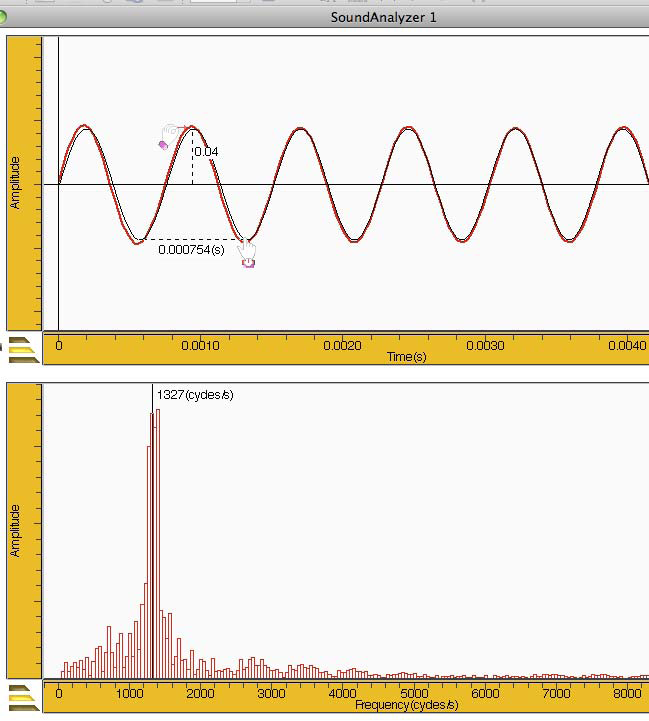This screenshot has height=721, width=649.
Task: Click the Time(s) axis label
Action: (406, 356)
